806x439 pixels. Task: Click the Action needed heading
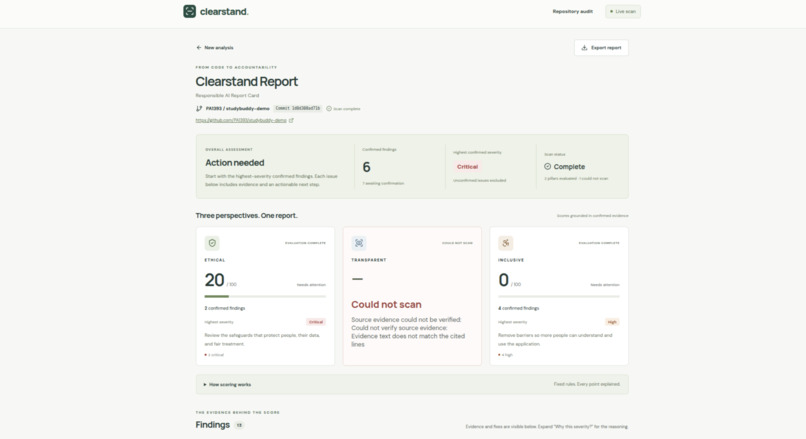pyautogui.click(x=234, y=162)
